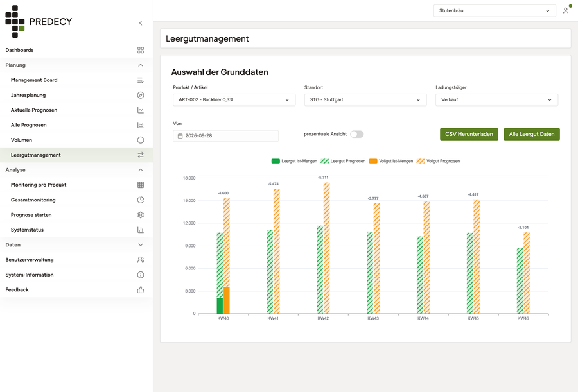Click the Alle Prognosen chart icon
578x392 pixels.
[x=141, y=125]
